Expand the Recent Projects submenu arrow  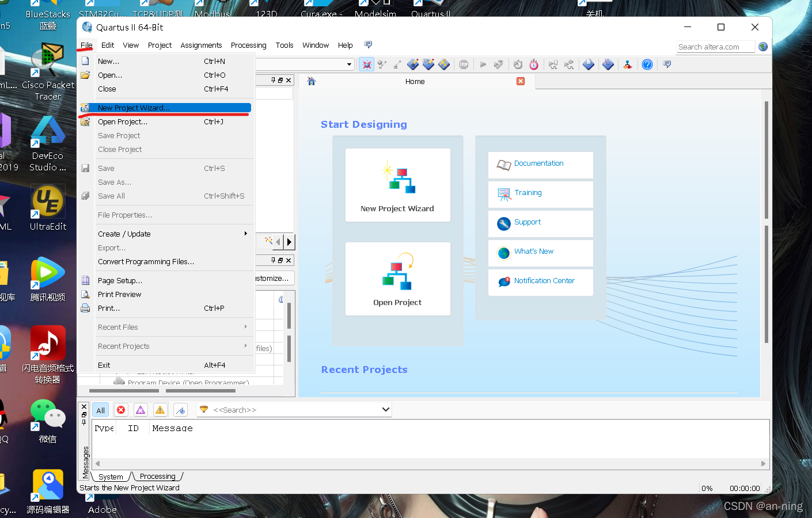tap(246, 346)
